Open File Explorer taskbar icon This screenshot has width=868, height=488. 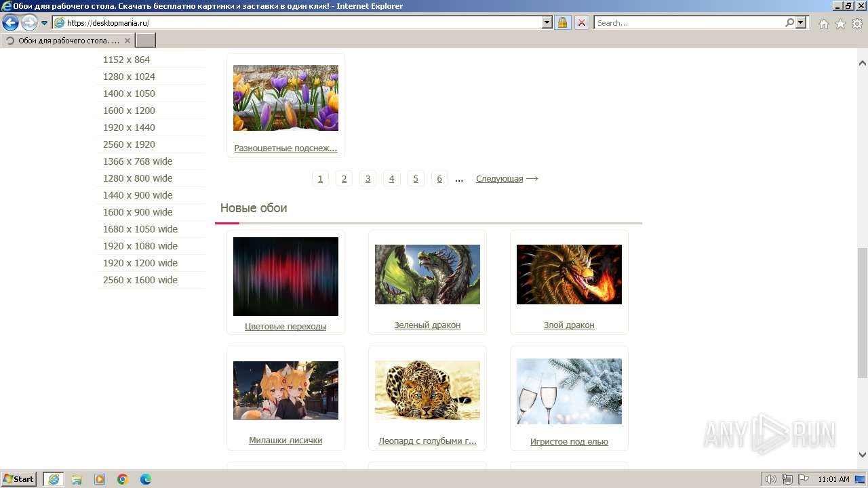click(x=77, y=479)
